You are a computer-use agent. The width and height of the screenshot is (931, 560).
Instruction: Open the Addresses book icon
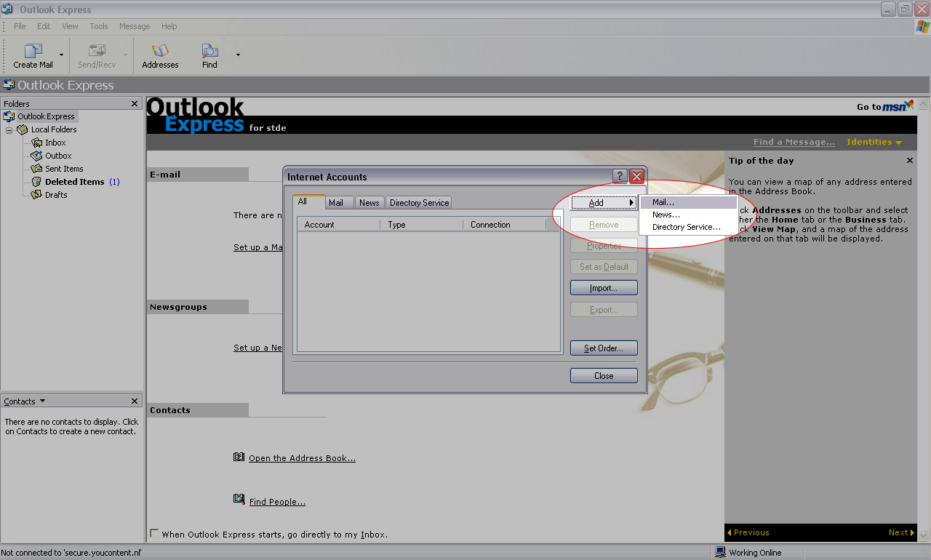(160, 51)
